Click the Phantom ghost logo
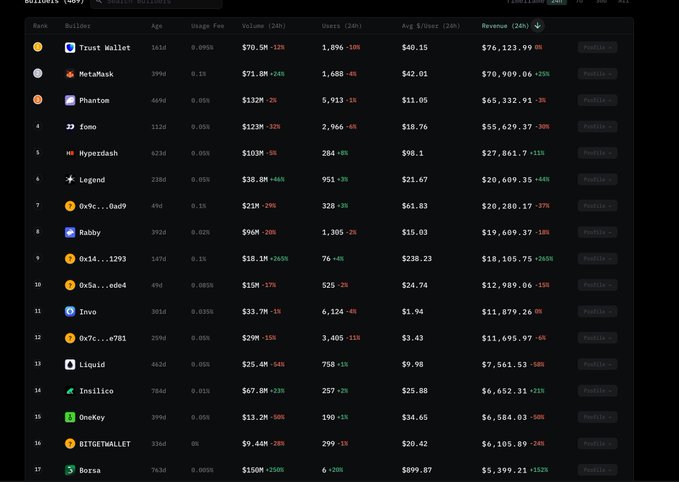 click(70, 100)
